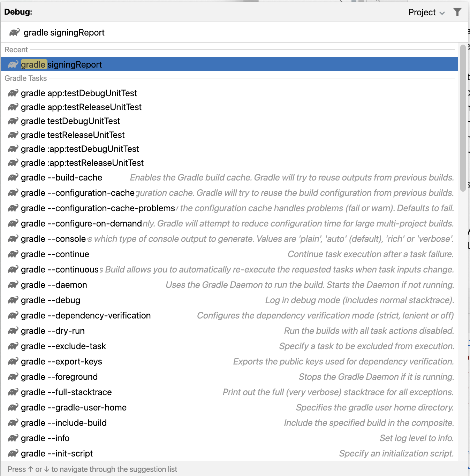Select gradle --build-cache option
This screenshot has height=476, width=470.
[x=229, y=177]
